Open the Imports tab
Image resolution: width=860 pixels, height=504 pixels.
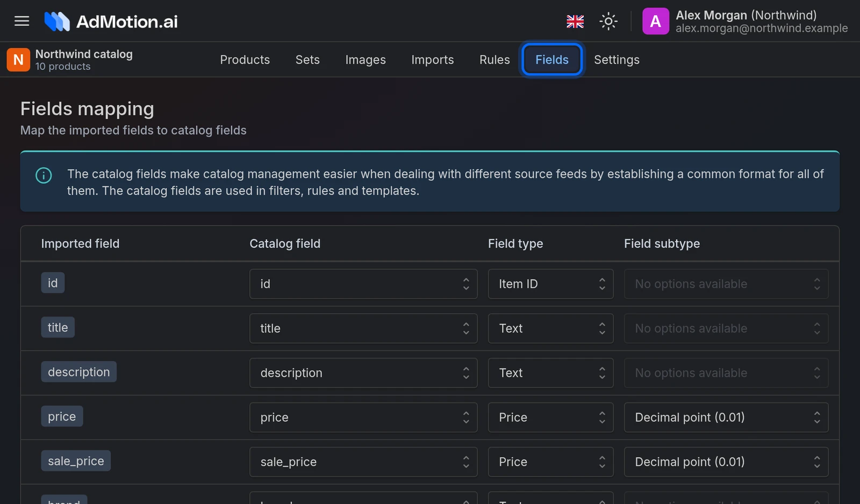click(433, 60)
